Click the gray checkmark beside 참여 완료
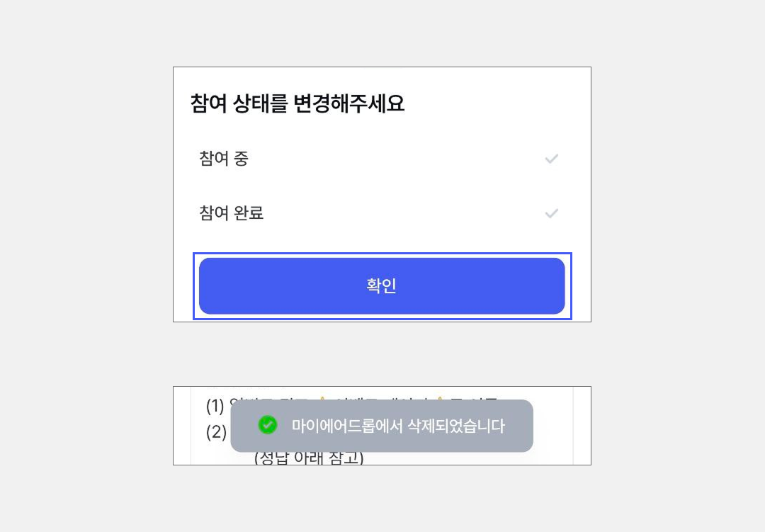The image size is (765, 532). (551, 213)
